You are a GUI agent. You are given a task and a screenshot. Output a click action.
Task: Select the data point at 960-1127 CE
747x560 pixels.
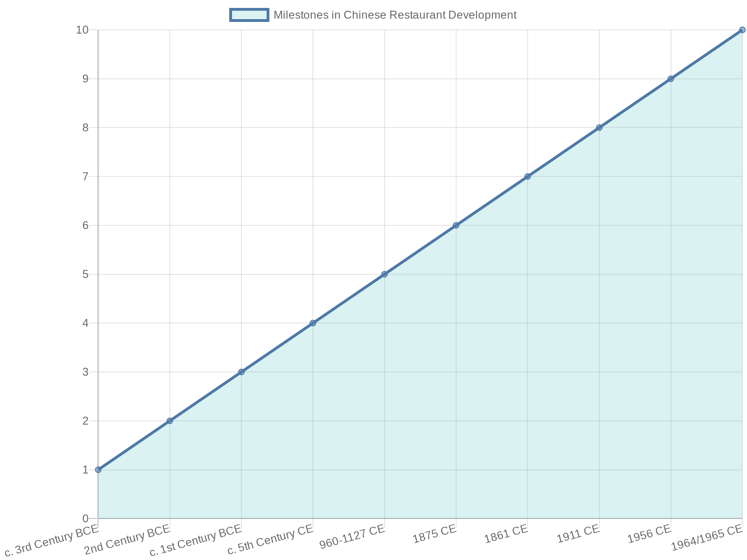pos(384,274)
